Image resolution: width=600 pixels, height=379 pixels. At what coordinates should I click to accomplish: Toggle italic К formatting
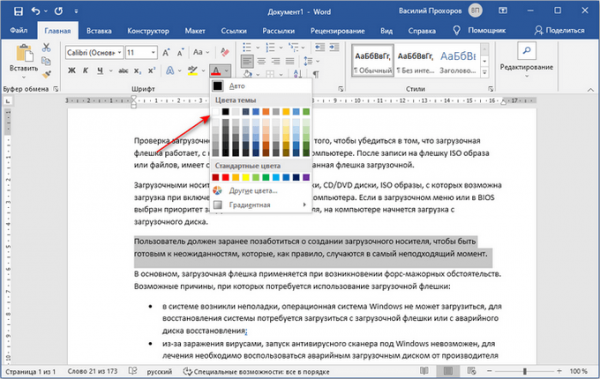click(86, 70)
